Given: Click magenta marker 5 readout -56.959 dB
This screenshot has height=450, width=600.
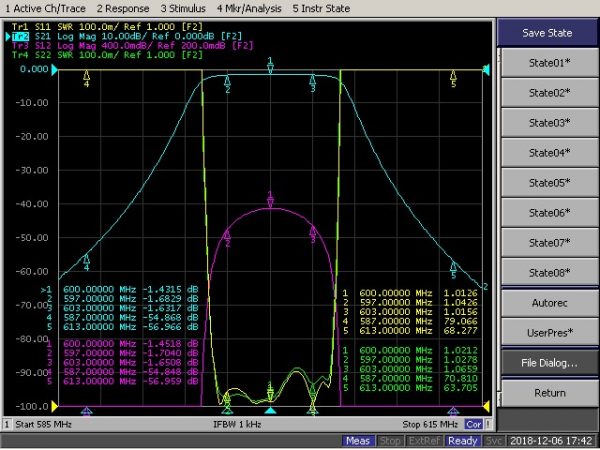Looking at the screenshot, I should pos(170,381).
